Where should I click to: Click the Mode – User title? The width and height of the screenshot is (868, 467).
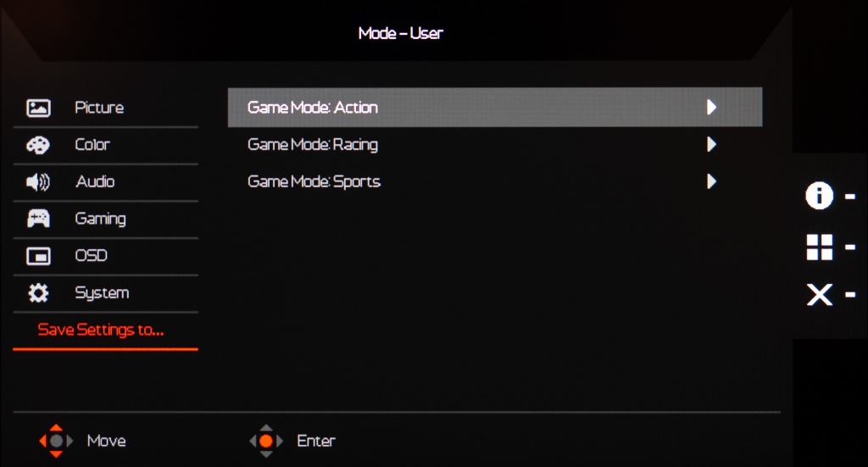click(x=401, y=33)
